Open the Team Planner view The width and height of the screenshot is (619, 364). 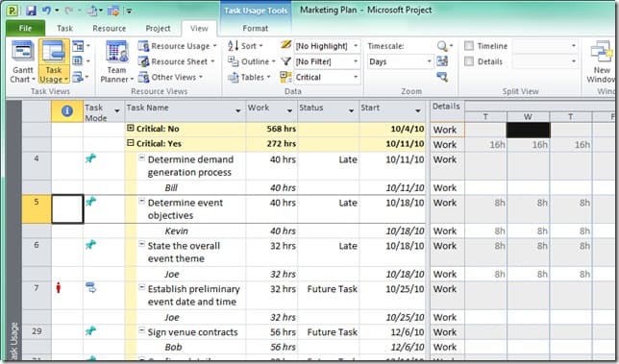[117, 61]
